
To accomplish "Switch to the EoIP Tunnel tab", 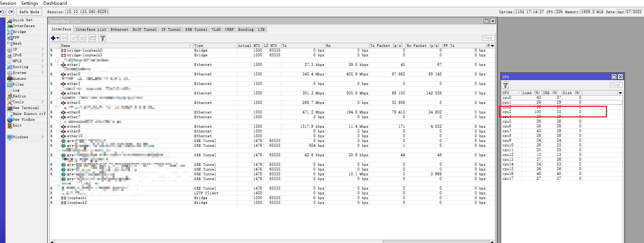I will click(144, 30).
